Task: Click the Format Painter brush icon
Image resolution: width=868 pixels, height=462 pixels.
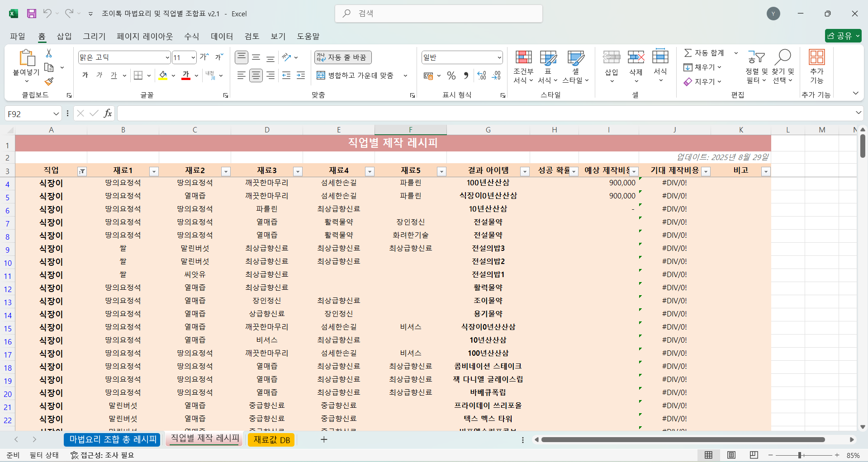Action: [49, 82]
